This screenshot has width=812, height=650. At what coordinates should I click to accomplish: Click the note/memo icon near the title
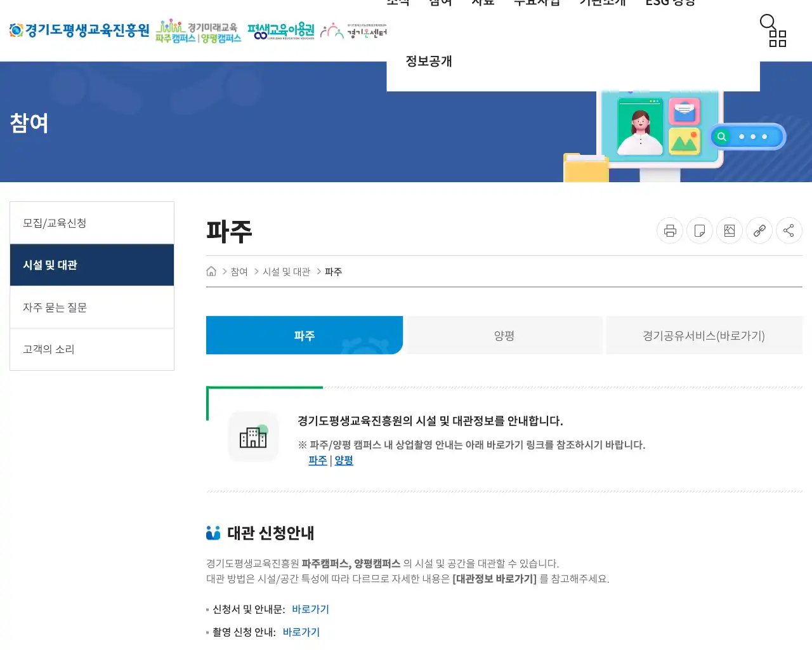[700, 230]
